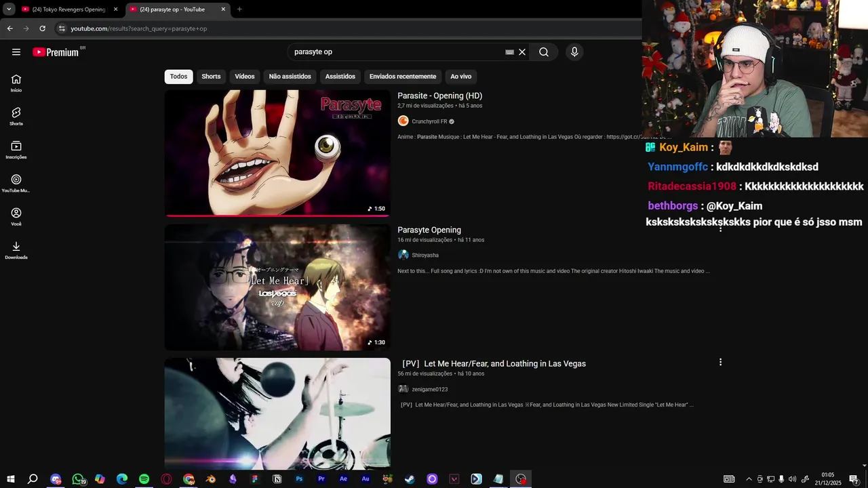The width and height of the screenshot is (868, 488).
Task: Play the drummer PV thumbnail video
Action: (x=277, y=413)
